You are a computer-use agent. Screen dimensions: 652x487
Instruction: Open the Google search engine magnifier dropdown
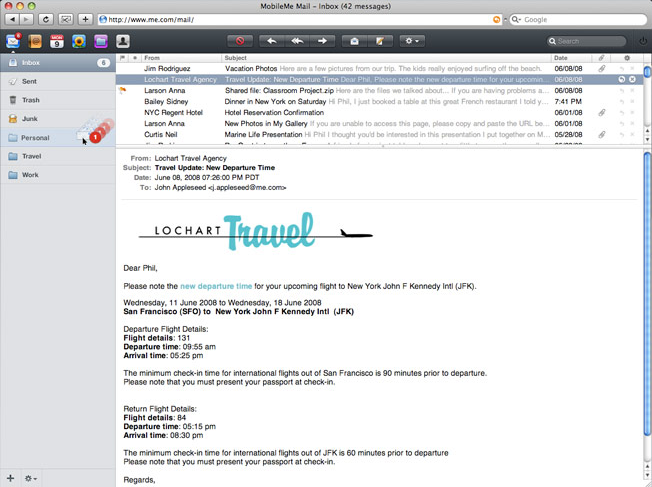[516, 20]
